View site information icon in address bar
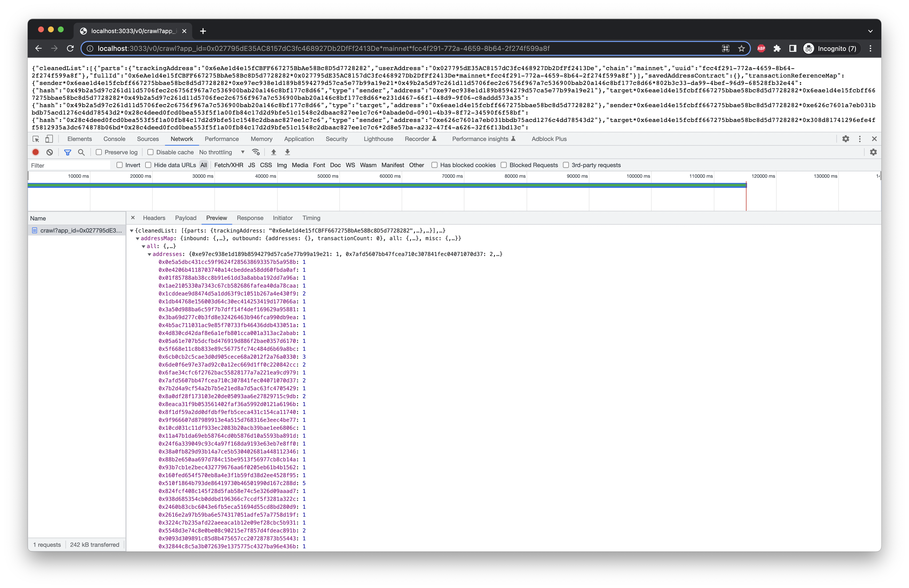This screenshot has width=909, height=588. point(90,48)
